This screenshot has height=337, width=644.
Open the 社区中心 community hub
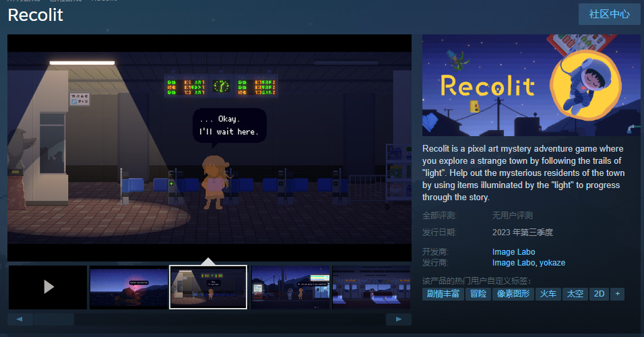point(609,14)
